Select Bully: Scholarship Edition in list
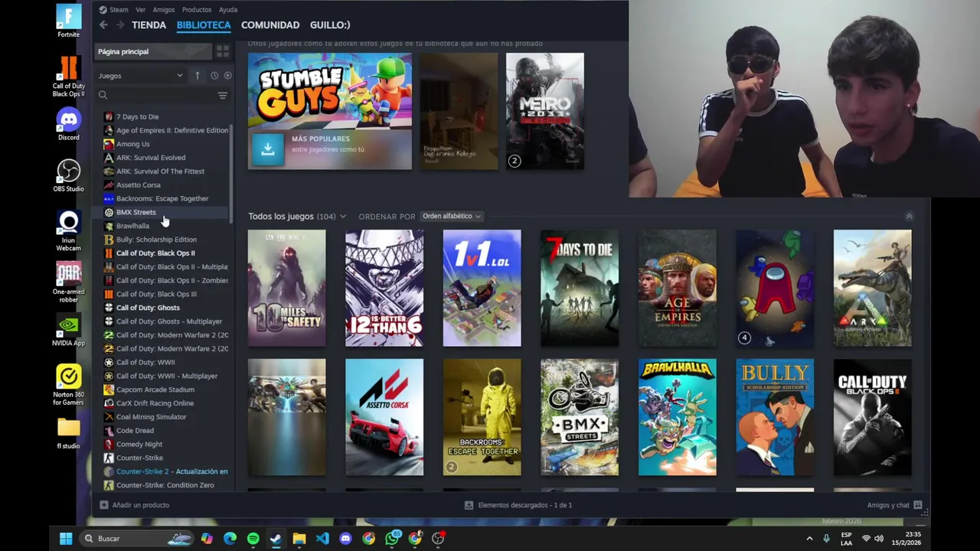 (x=156, y=240)
